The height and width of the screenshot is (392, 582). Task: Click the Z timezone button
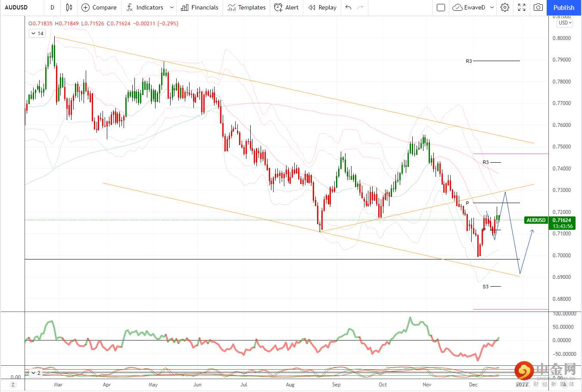click(13, 385)
